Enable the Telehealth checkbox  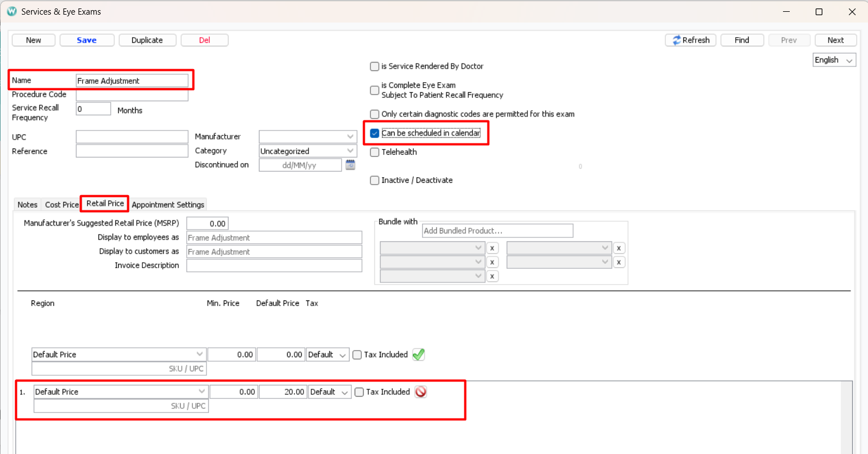point(374,152)
